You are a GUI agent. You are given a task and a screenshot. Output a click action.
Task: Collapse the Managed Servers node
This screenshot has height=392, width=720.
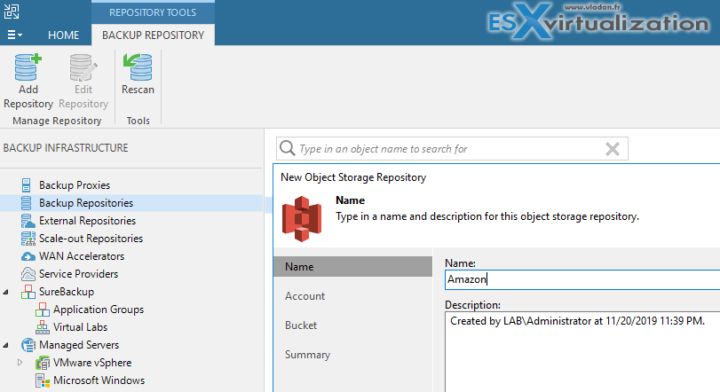(x=6, y=345)
